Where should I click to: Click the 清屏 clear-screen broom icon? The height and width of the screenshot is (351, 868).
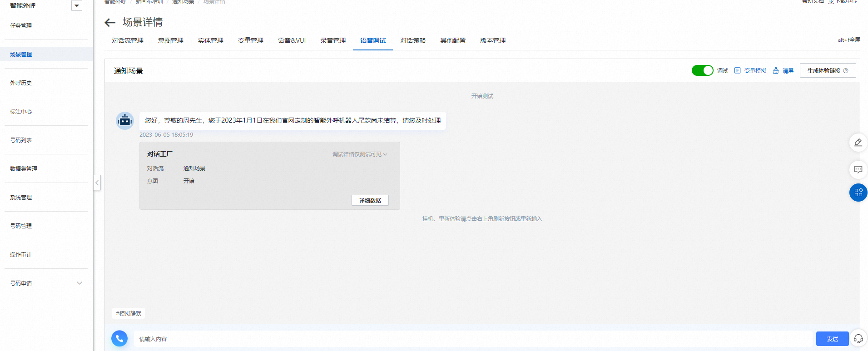point(776,70)
